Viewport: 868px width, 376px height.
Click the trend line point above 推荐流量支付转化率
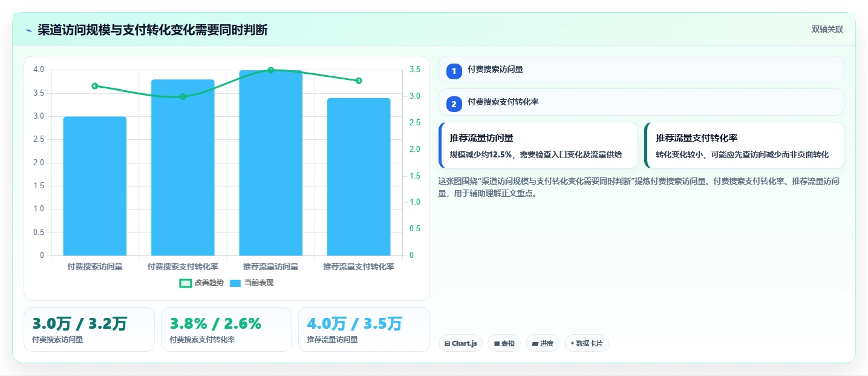[359, 81]
